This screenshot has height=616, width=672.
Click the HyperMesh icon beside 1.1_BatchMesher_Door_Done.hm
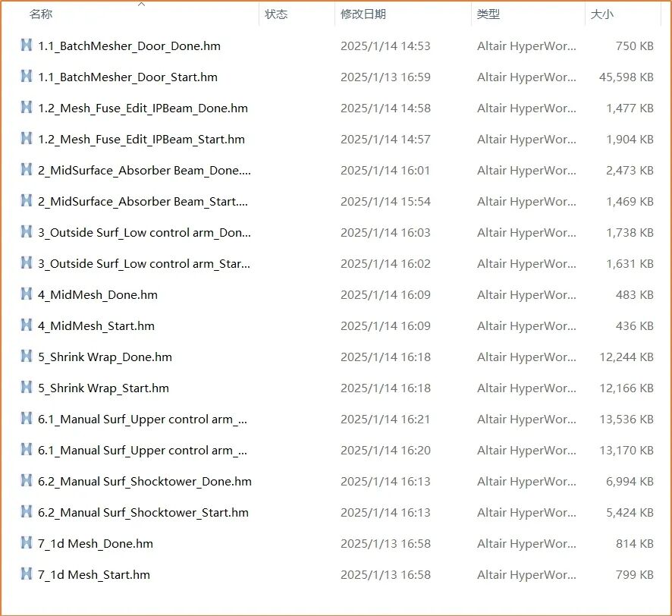point(27,45)
